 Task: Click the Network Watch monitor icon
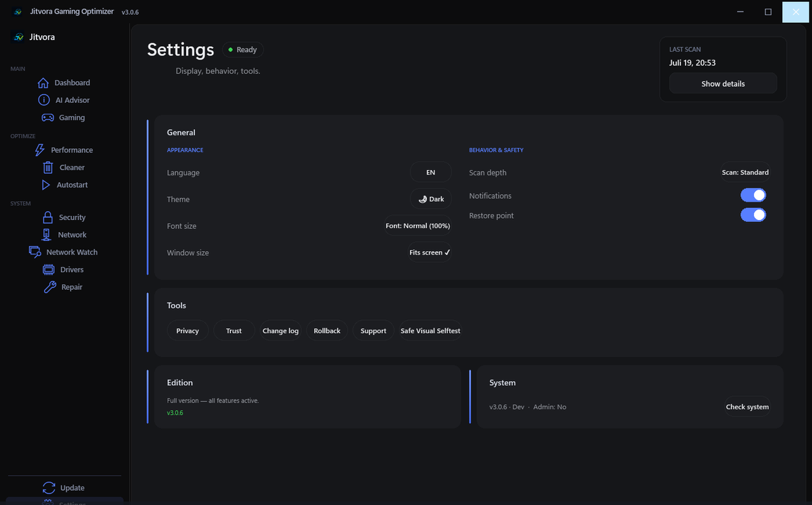coord(35,252)
